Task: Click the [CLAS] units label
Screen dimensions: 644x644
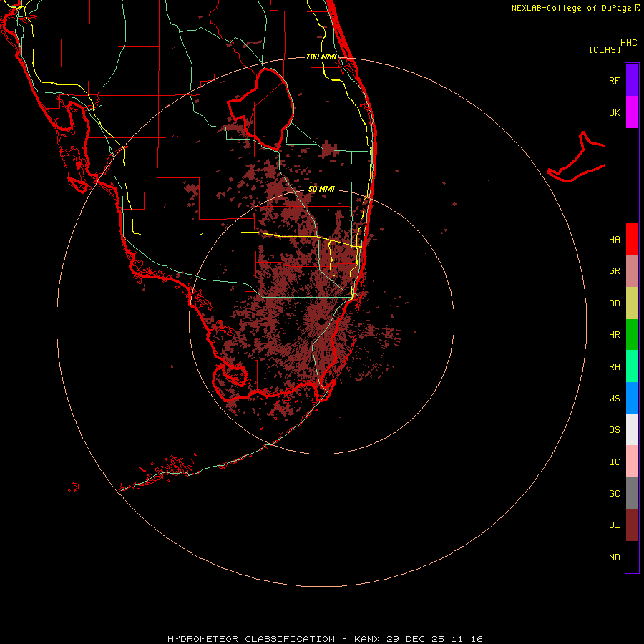Action: pyautogui.click(x=605, y=49)
